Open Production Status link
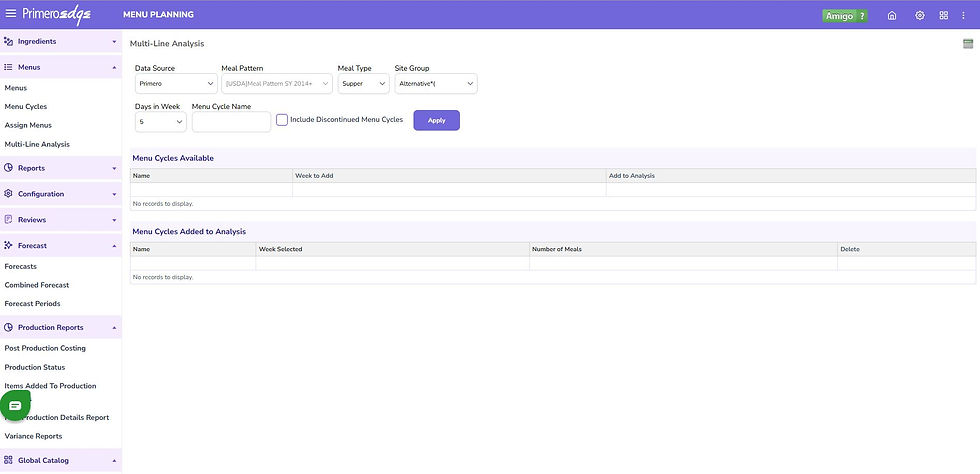The width and height of the screenshot is (980, 474). pos(35,368)
